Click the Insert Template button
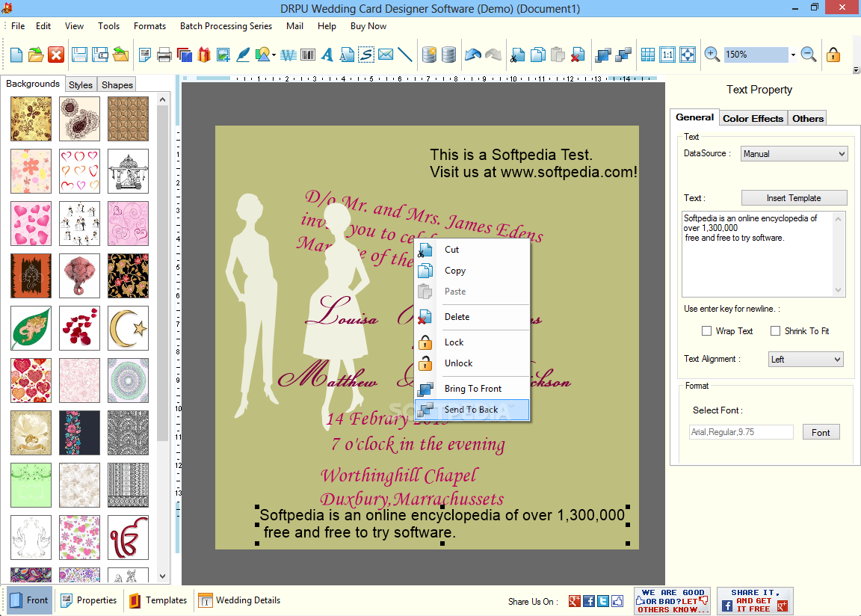 [x=794, y=197]
